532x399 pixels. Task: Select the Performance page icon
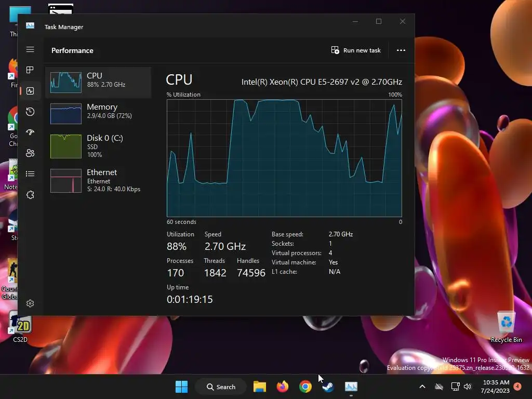[30, 91]
